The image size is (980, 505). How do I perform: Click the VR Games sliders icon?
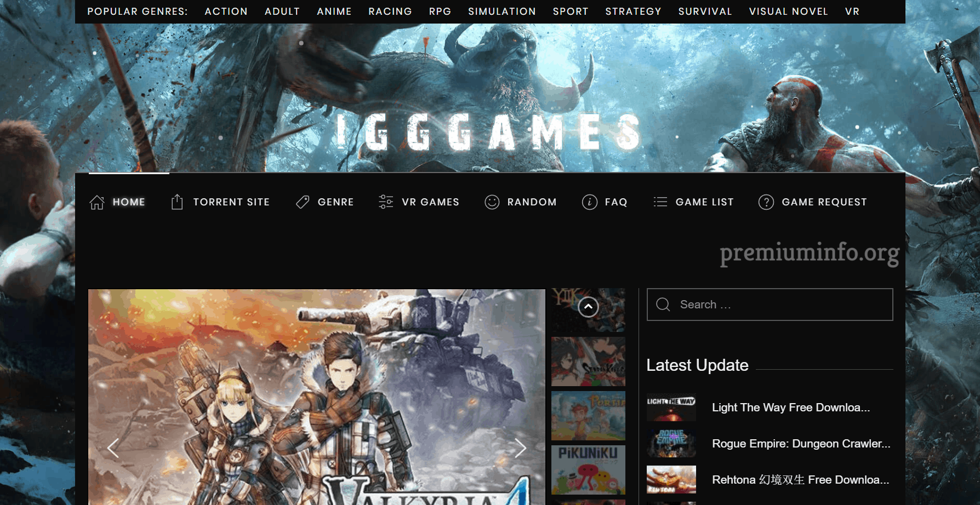(386, 202)
